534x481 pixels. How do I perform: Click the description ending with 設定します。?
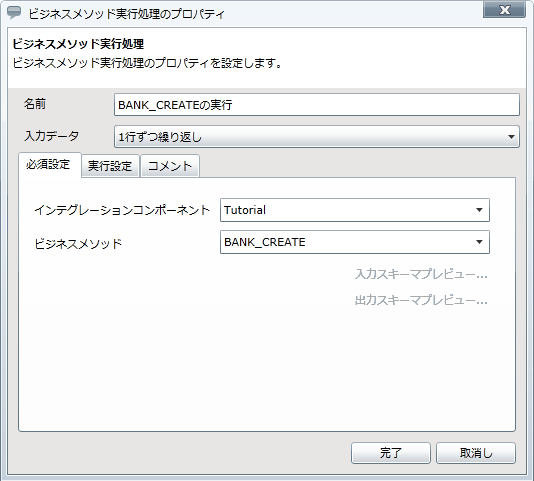(x=147, y=63)
